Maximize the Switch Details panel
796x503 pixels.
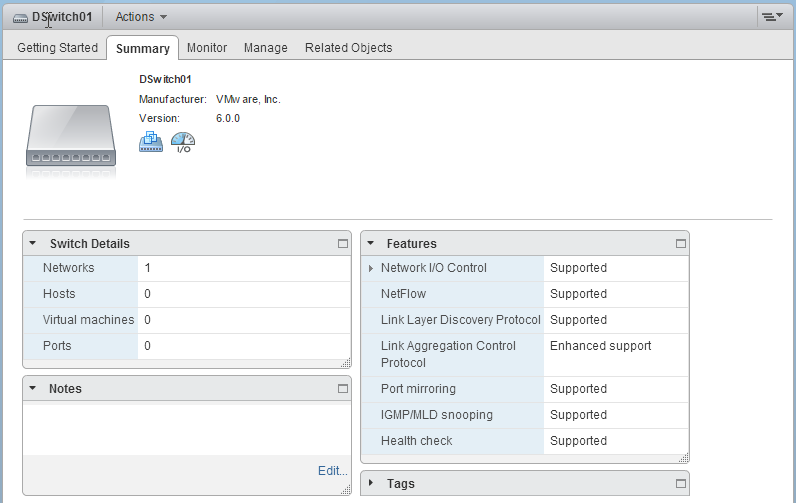point(342,243)
